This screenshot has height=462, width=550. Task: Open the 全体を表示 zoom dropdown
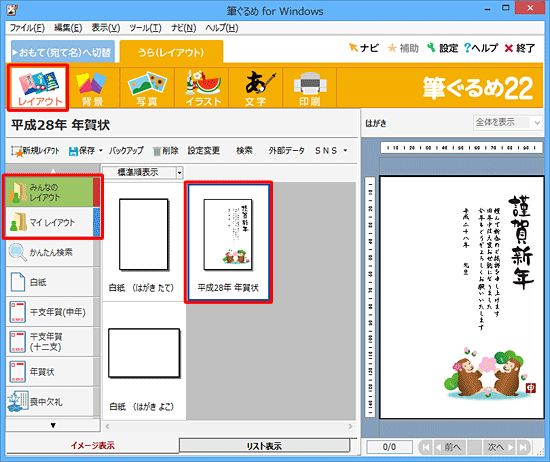(507, 122)
